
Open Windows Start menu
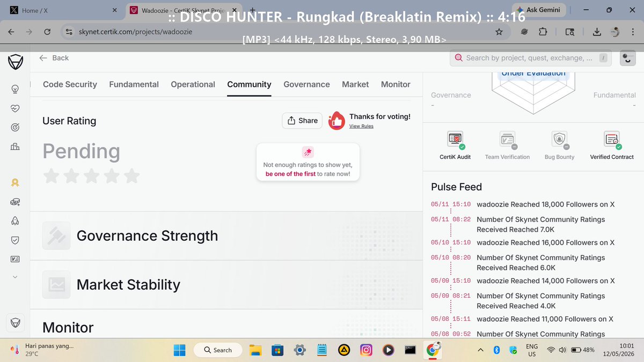[179, 350]
